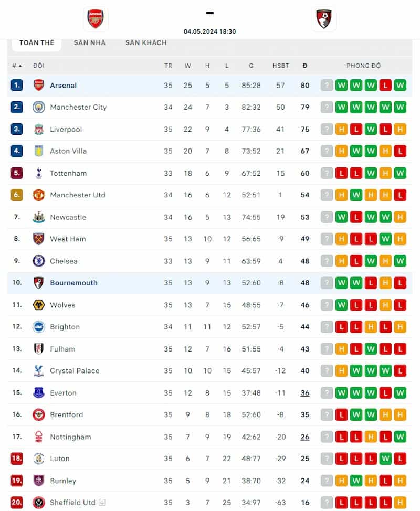Click the relegation arrow beside Sheffield Utd

point(101,503)
